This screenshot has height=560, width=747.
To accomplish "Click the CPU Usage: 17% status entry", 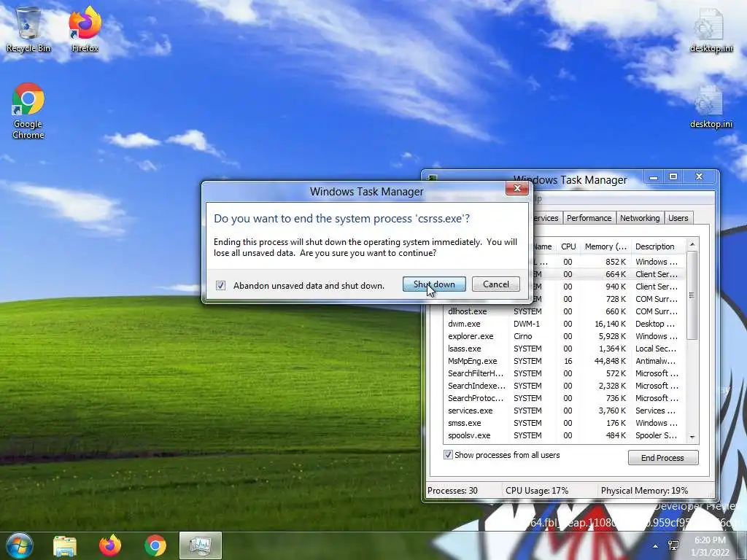I will click(537, 491).
